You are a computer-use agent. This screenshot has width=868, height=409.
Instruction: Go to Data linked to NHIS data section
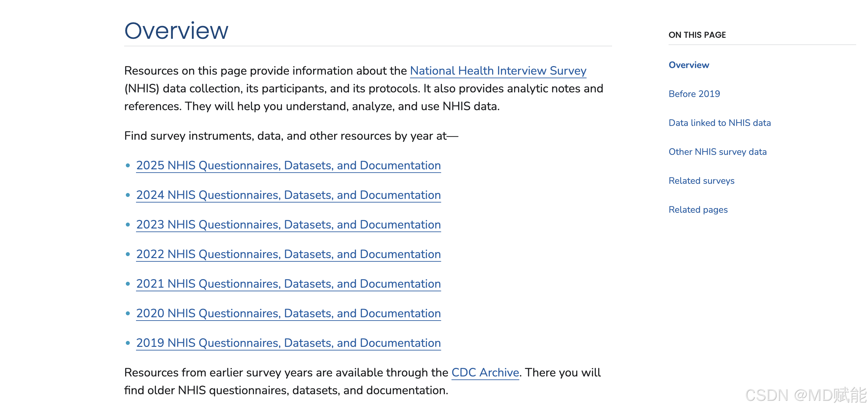click(720, 123)
